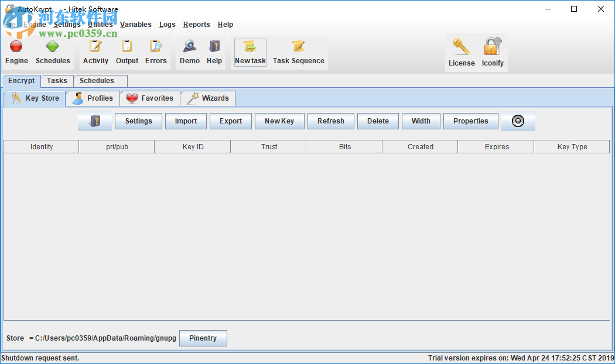Select the Wizards sub-tab
The height and width of the screenshot is (364, 615).
pyautogui.click(x=208, y=98)
